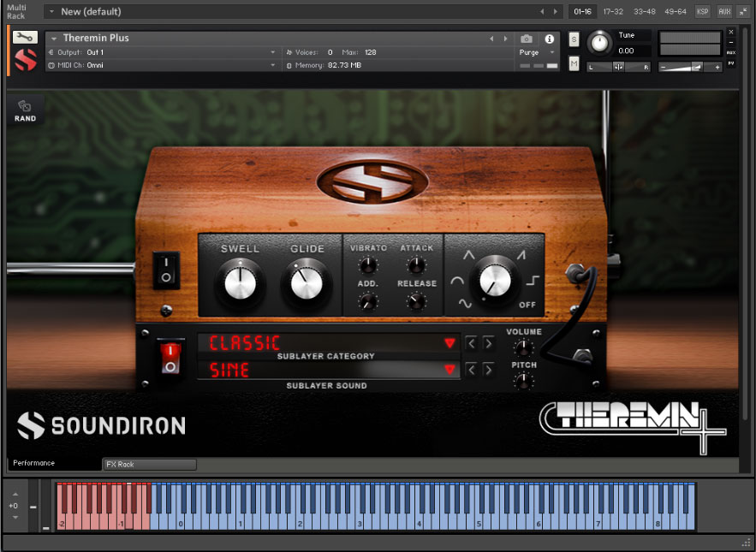Viewport: 756px width, 552px height.
Task: Go to next sublayer category
Action: coord(488,343)
